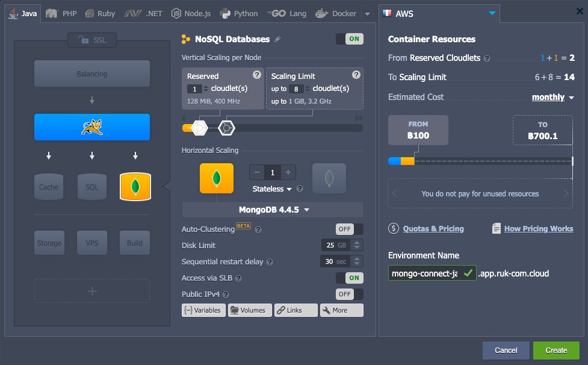
Task: Open help for Reserved cloudlets
Action: tap(257, 75)
